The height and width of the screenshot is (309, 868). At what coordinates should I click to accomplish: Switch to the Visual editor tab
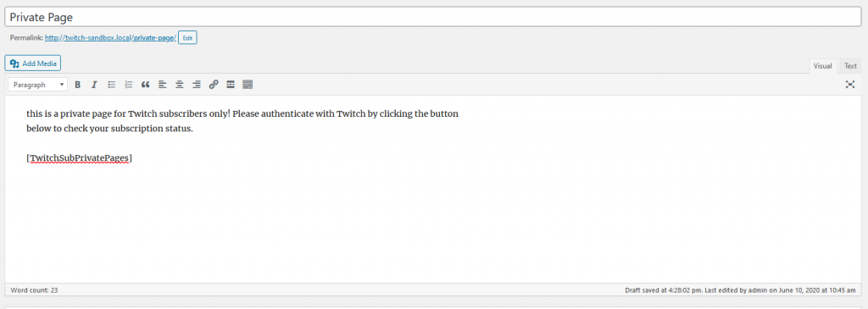pyautogui.click(x=822, y=66)
